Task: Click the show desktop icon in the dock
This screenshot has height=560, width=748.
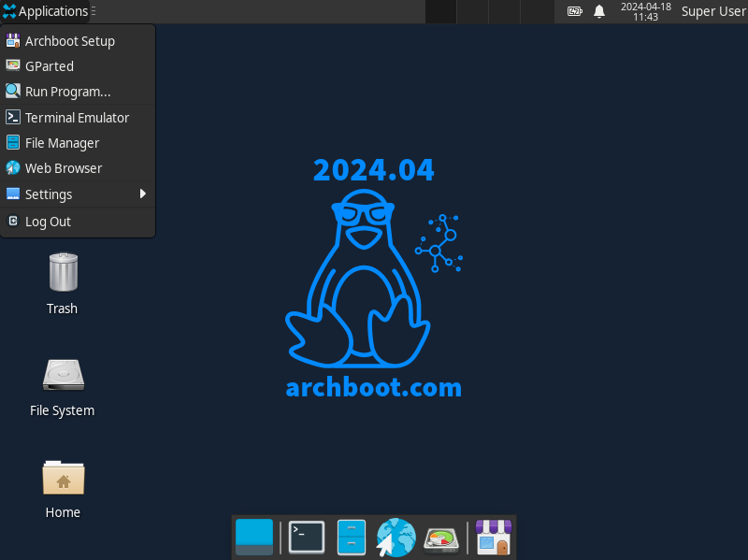Action: (x=253, y=537)
